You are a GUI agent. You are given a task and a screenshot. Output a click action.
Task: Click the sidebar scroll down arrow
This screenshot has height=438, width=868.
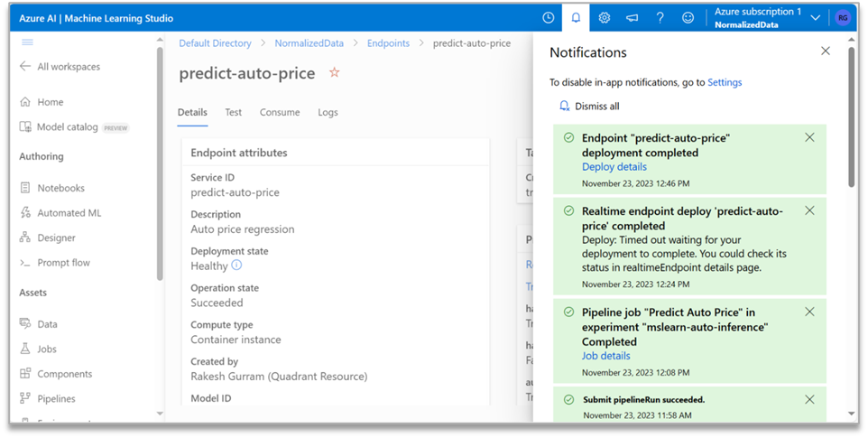point(160,414)
